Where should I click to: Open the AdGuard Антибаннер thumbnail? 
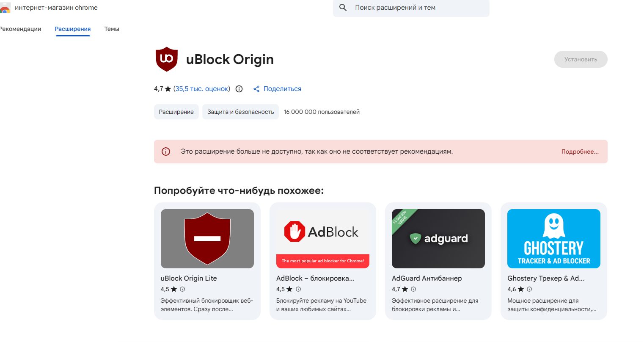pyautogui.click(x=438, y=239)
